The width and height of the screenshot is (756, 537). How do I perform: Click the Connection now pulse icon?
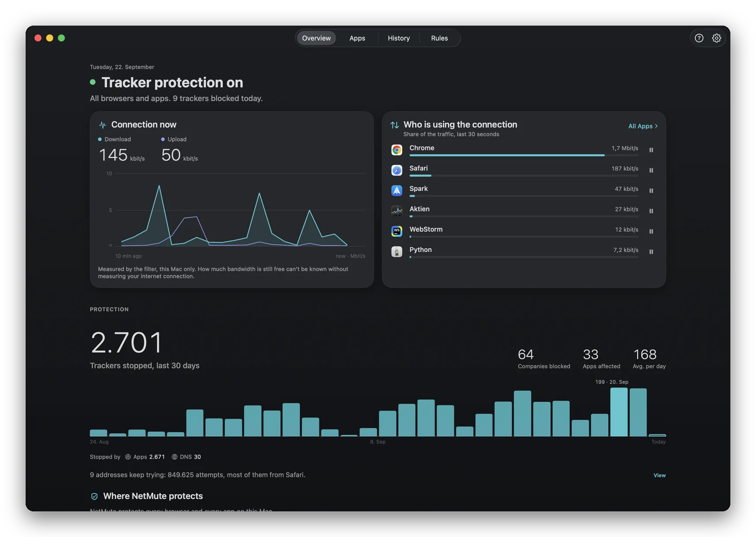click(x=102, y=125)
